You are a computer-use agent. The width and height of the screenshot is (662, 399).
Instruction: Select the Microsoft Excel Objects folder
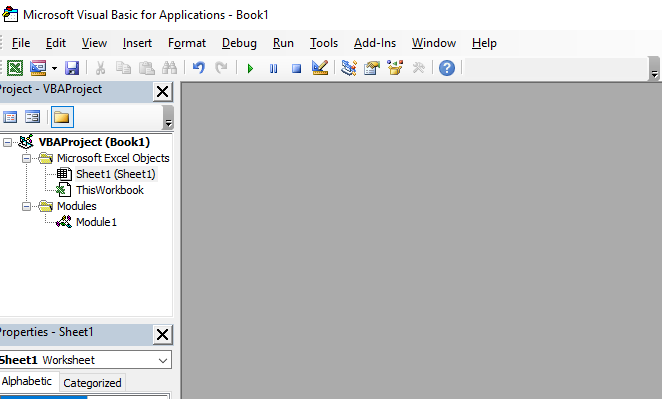coord(113,158)
